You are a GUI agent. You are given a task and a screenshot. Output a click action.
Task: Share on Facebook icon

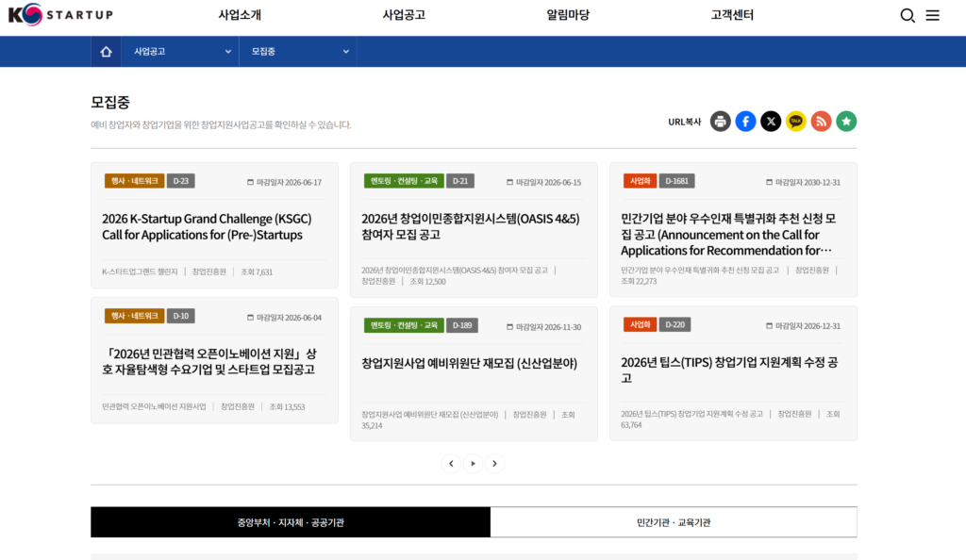(745, 122)
